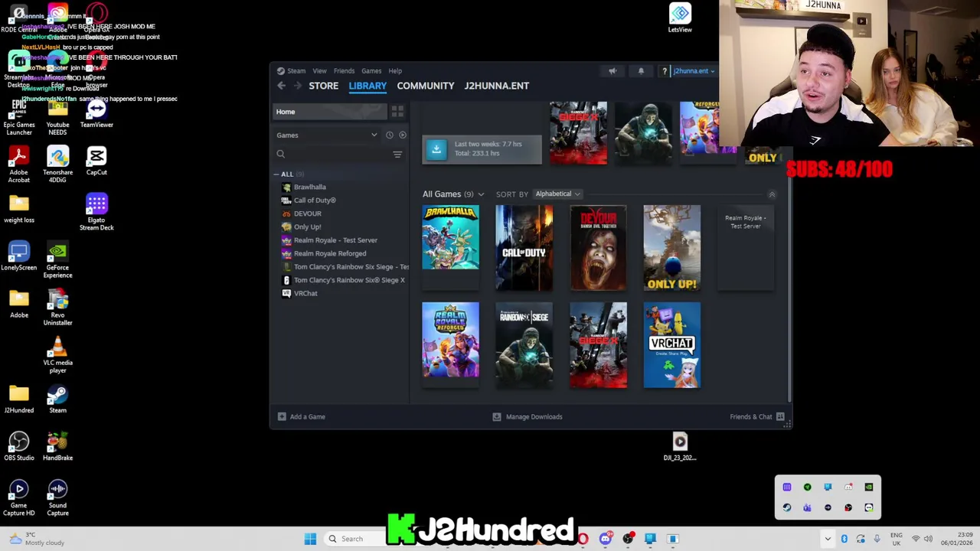
Task: Open the Help menu in Steam
Action: tap(395, 71)
